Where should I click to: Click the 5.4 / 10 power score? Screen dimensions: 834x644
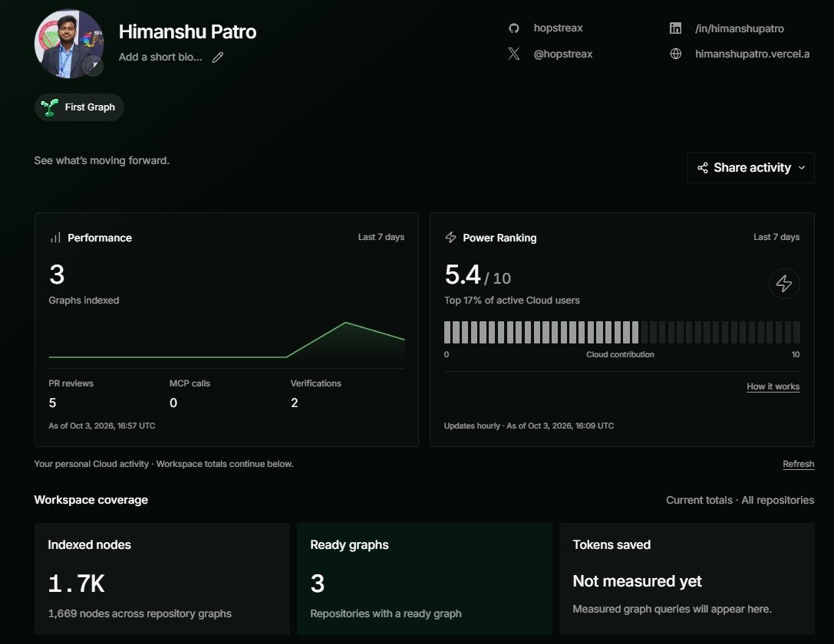(477, 275)
